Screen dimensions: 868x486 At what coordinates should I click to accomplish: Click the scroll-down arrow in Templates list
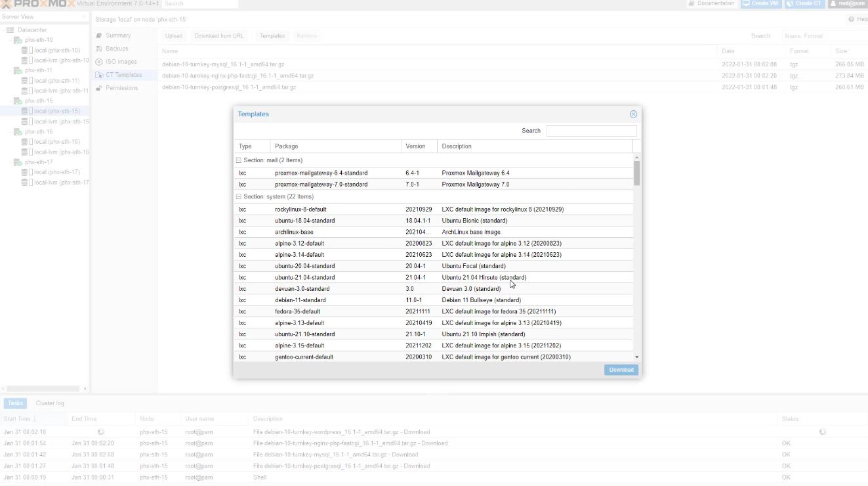(636, 357)
